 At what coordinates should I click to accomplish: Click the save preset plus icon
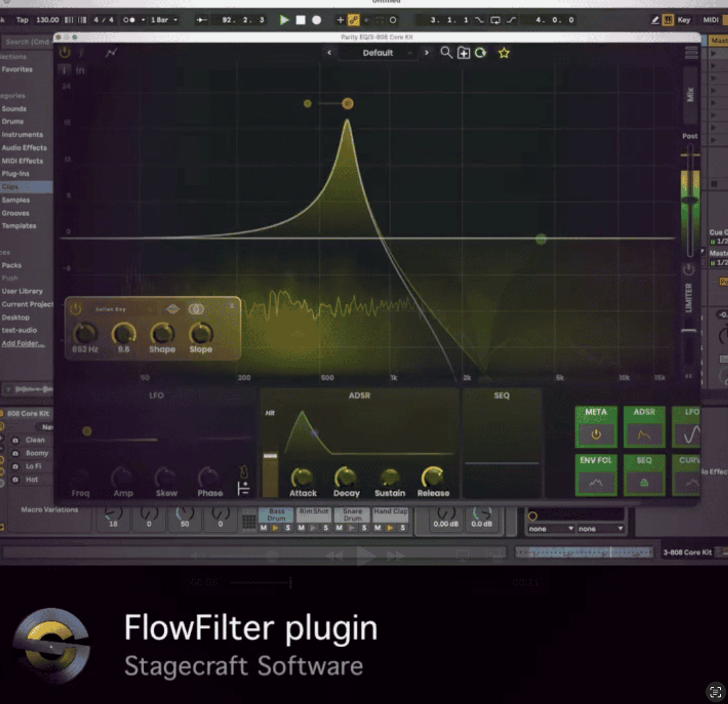(463, 53)
